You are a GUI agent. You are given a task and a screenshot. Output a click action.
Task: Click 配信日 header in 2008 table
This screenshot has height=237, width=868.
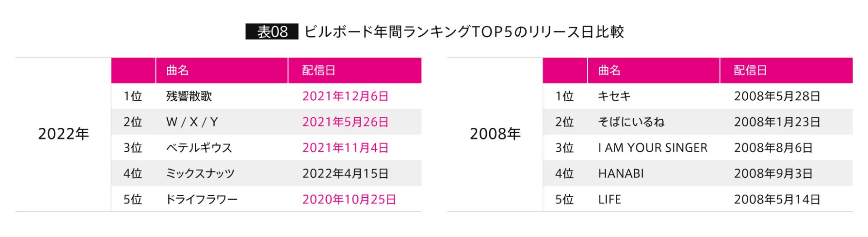750,70
